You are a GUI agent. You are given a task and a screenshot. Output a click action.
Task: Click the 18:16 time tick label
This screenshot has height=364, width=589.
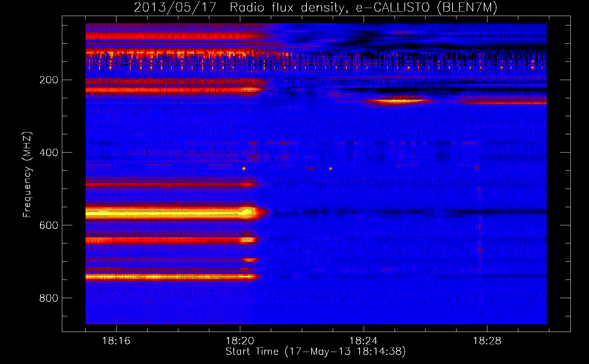(x=116, y=341)
